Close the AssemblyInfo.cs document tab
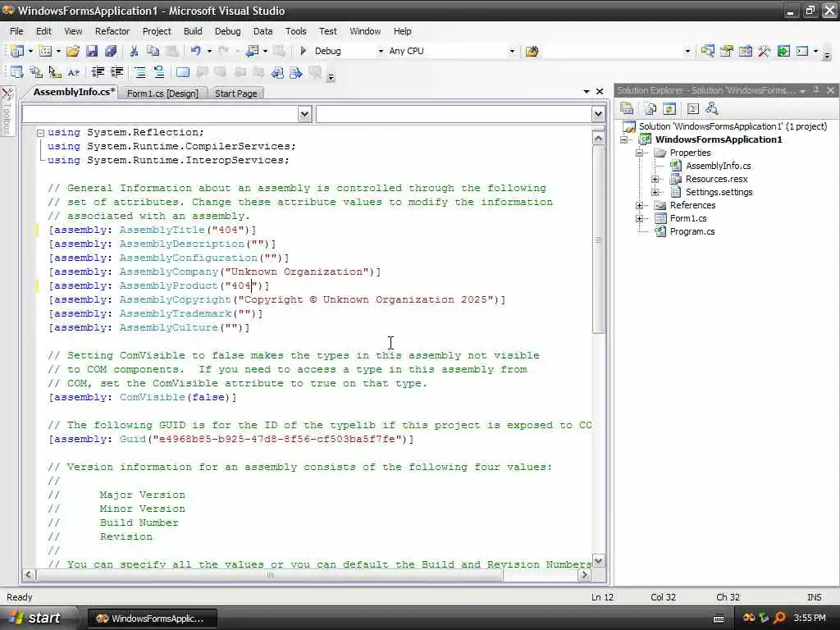This screenshot has height=630, width=840. [600, 92]
